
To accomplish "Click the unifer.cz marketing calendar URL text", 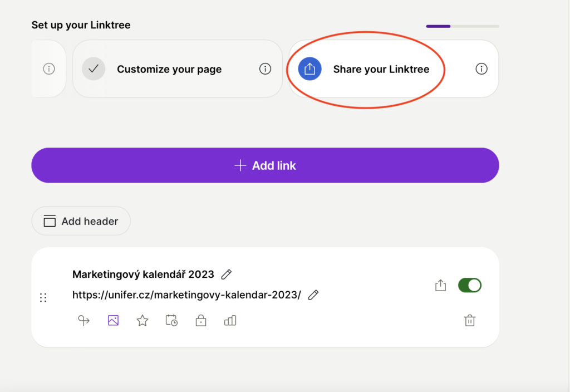I will [x=186, y=295].
